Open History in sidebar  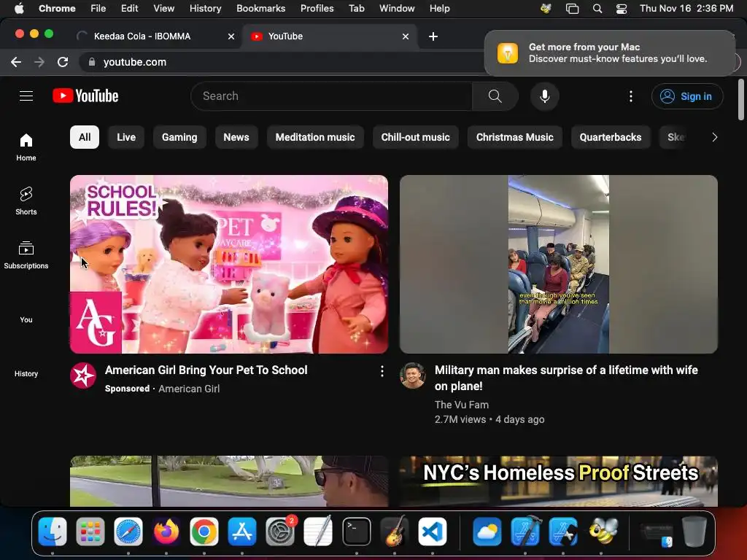[x=26, y=373]
